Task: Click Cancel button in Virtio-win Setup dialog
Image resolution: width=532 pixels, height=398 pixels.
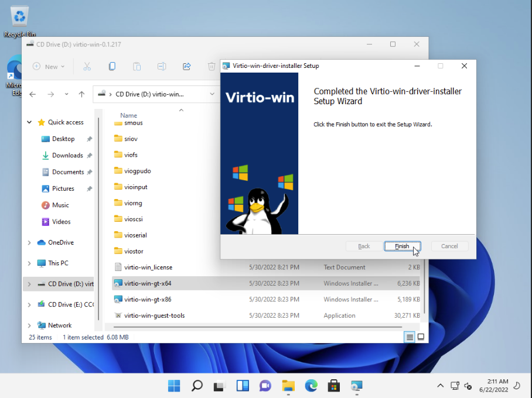Action: point(449,246)
